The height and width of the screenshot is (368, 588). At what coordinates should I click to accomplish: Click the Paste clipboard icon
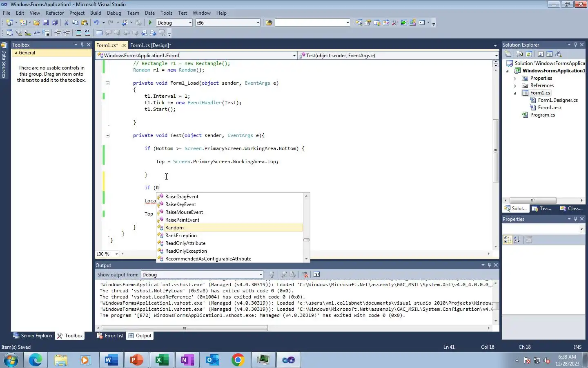85,23
